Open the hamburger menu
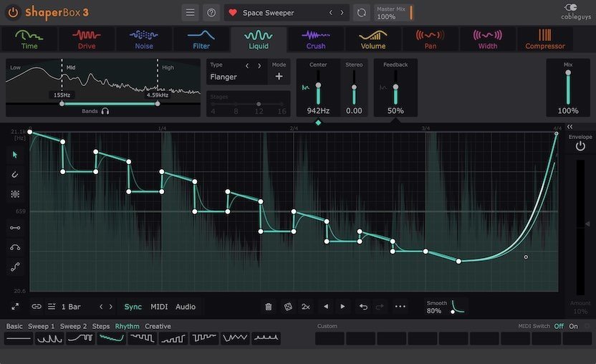This screenshot has height=364, width=596. point(190,12)
